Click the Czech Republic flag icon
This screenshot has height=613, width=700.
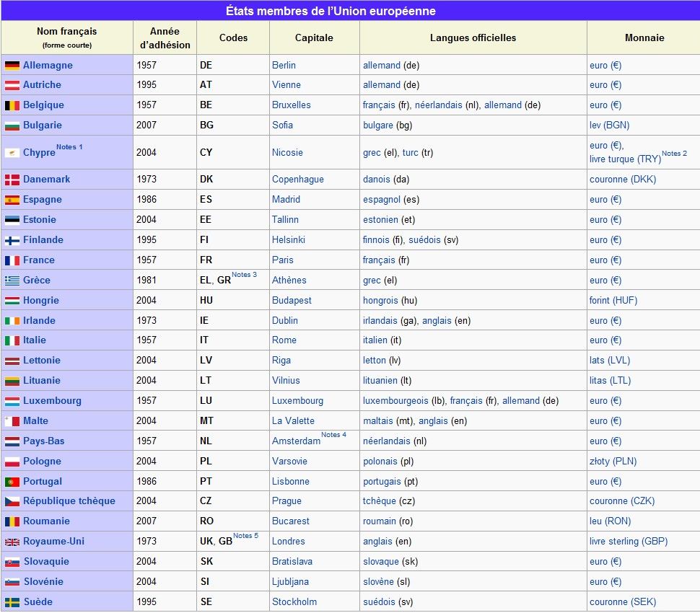(12, 501)
